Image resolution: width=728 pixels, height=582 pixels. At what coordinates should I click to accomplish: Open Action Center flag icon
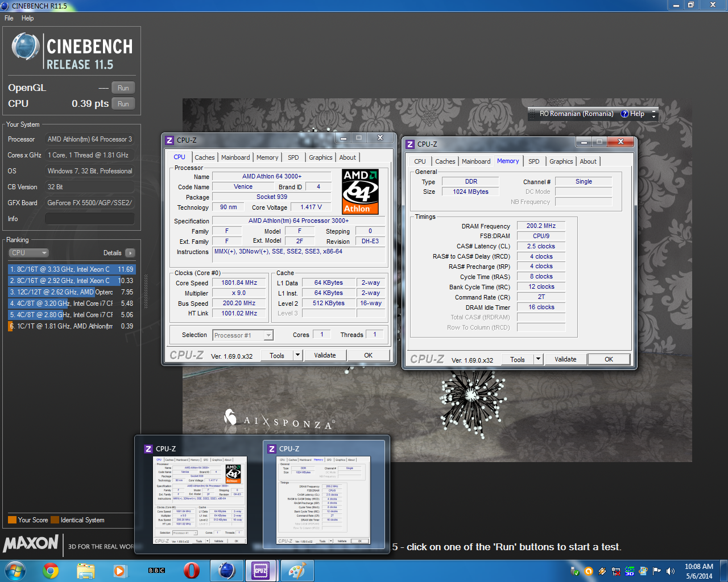(657, 571)
